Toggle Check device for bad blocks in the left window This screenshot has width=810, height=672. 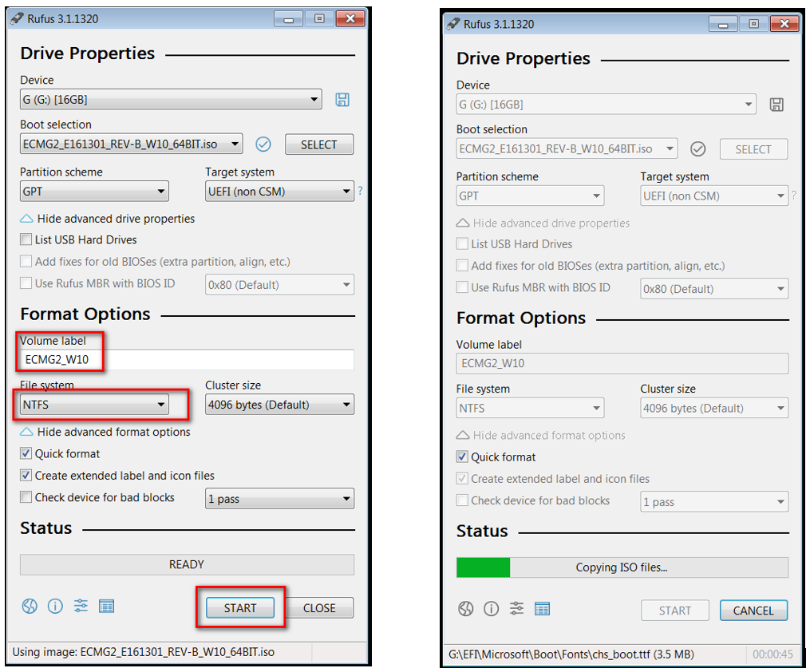[26, 497]
